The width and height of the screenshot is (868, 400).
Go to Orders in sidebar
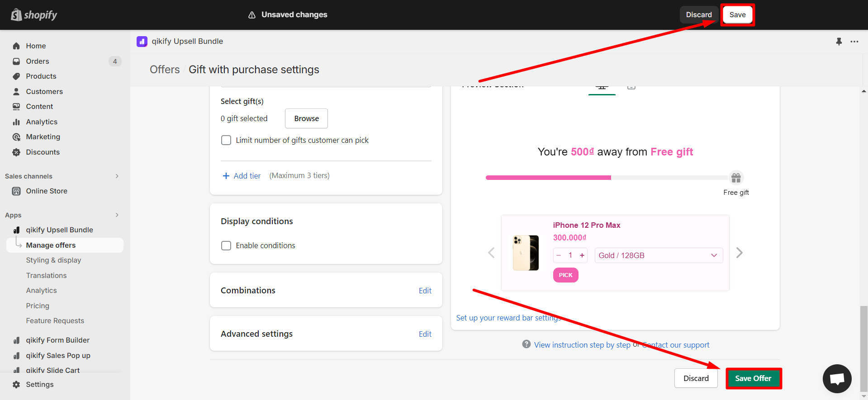[38, 61]
